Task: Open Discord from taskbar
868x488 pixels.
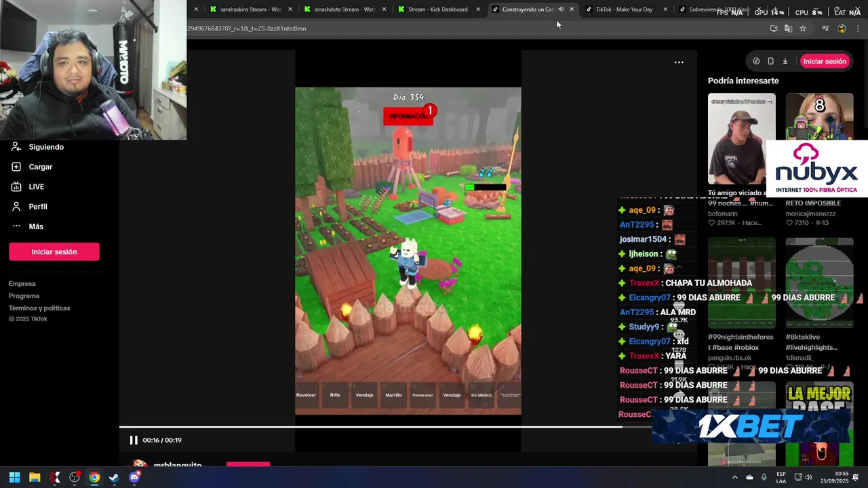Action: [x=134, y=477]
